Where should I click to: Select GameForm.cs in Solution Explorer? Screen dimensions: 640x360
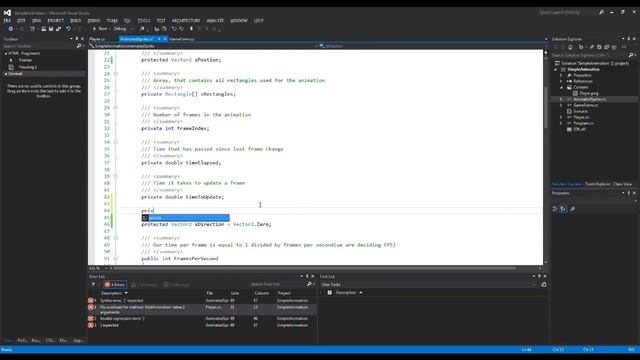586,105
